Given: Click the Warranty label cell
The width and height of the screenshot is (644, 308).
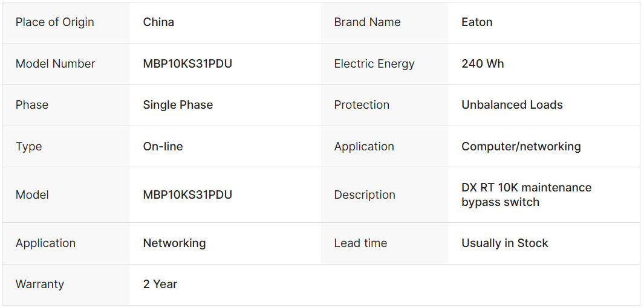Looking at the screenshot, I should click(40, 284).
